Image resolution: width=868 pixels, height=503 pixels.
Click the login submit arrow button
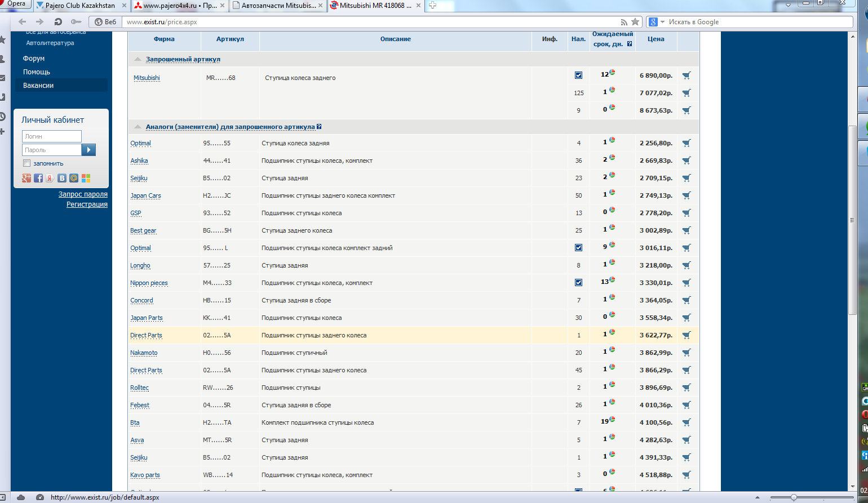coord(88,150)
